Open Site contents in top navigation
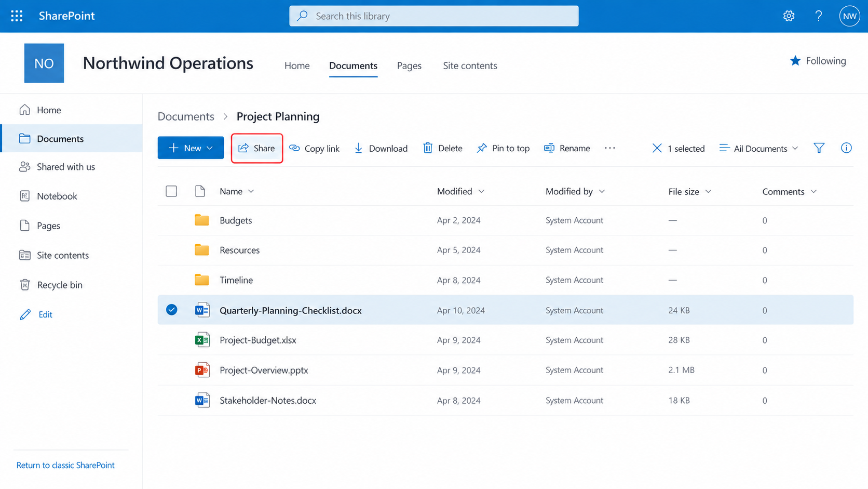The image size is (868, 489). pyautogui.click(x=470, y=65)
